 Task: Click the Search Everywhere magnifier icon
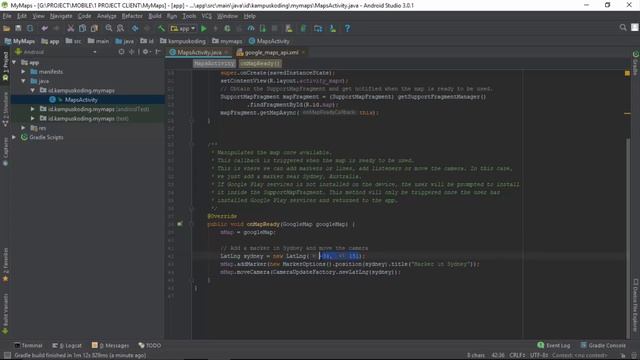click(x=623, y=27)
